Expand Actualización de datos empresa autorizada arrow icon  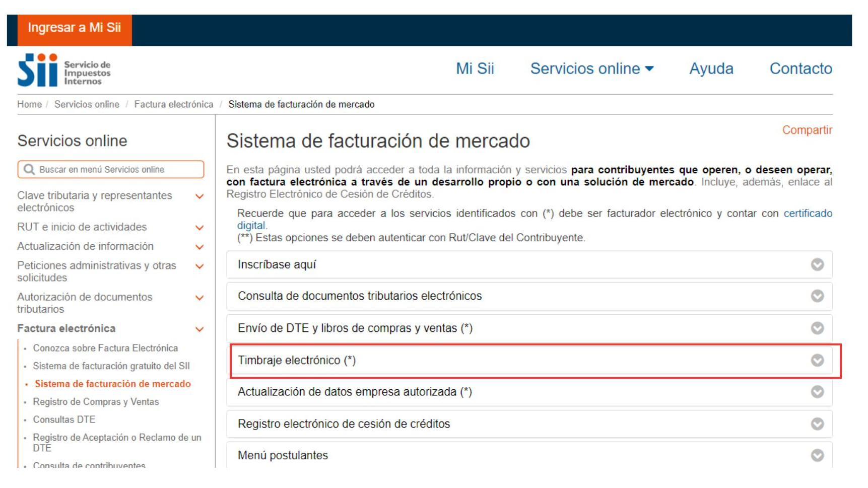tap(817, 392)
